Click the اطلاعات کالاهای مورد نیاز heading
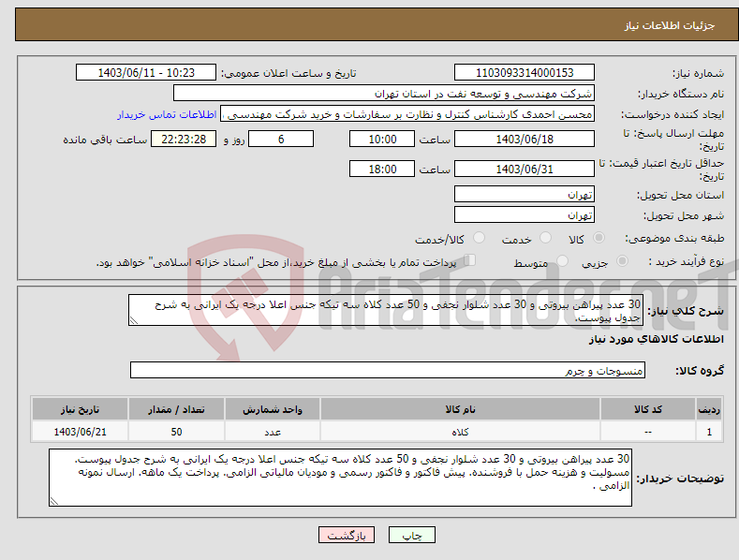Screen dimensions: 739x560 656,339
